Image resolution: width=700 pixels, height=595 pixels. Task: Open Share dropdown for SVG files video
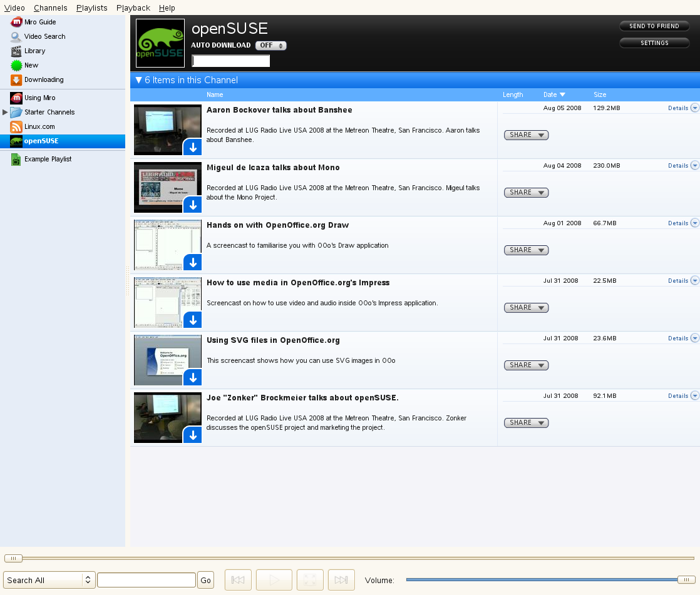(527, 365)
